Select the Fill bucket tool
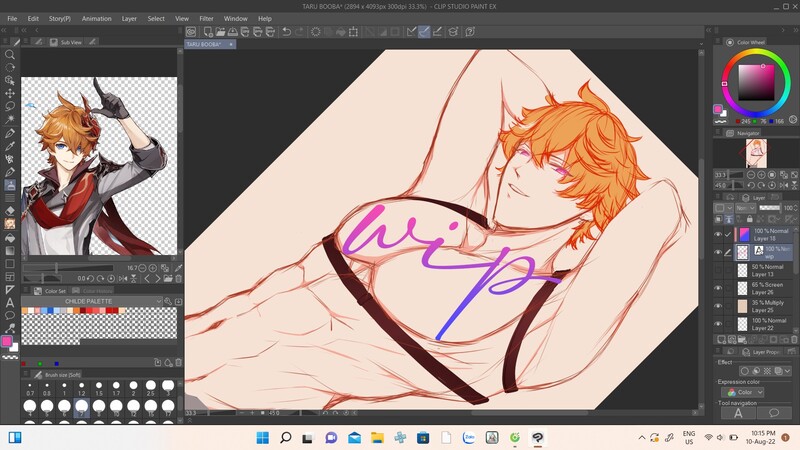 [x=10, y=238]
